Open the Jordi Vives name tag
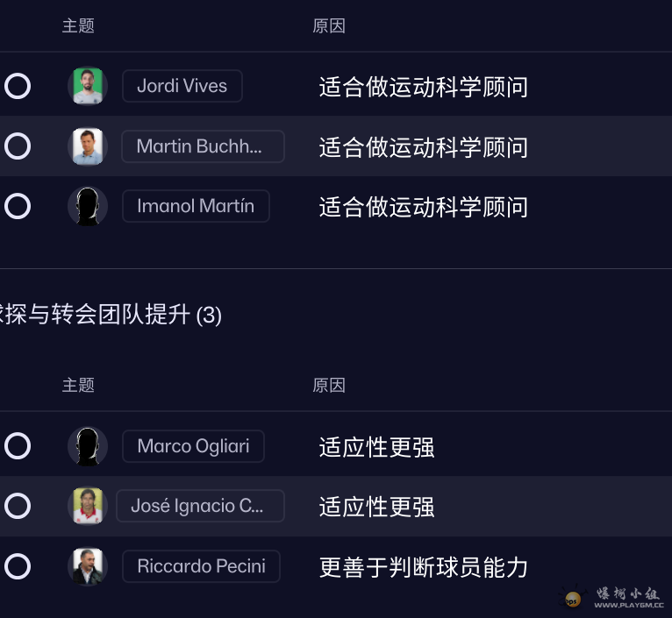This screenshot has width=672, height=618. click(x=182, y=86)
